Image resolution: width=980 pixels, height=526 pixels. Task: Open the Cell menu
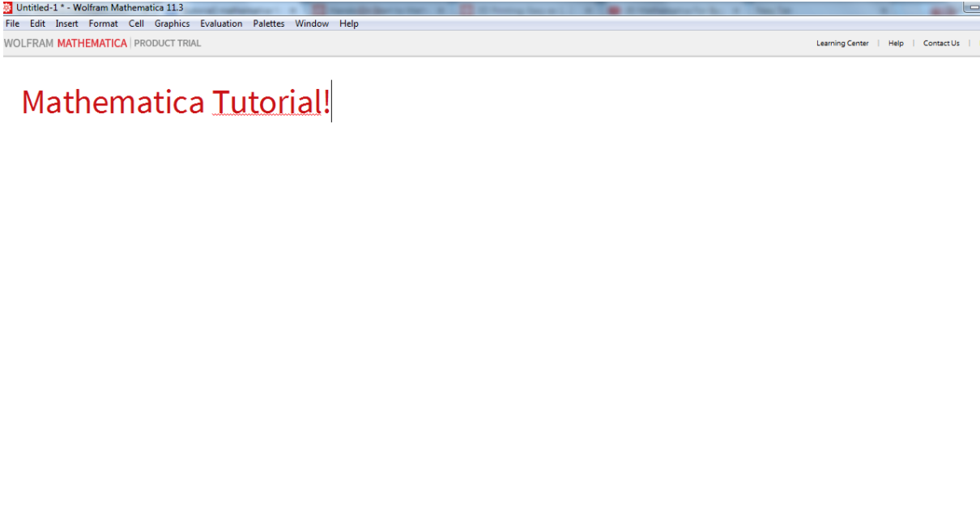pyautogui.click(x=136, y=23)
